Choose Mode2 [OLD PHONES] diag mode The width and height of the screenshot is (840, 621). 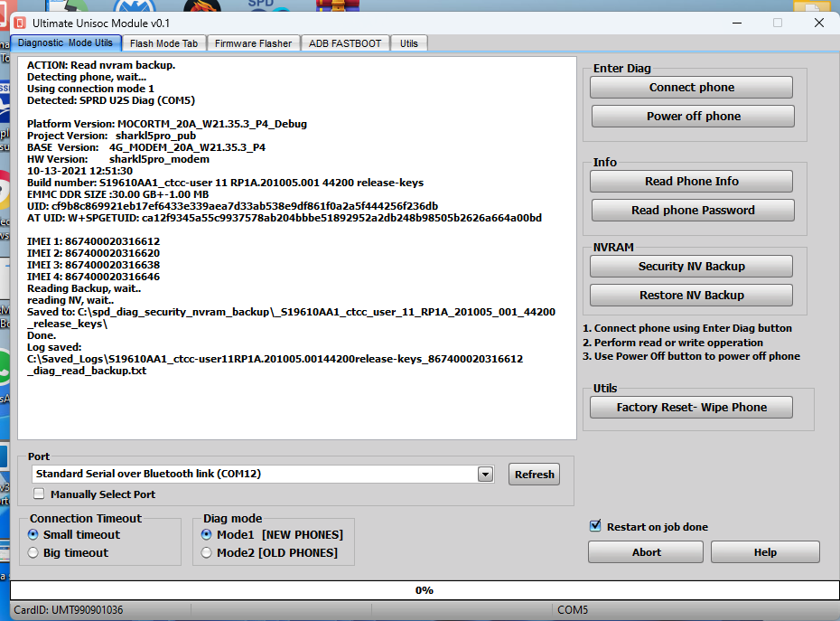tap(207, 553)
